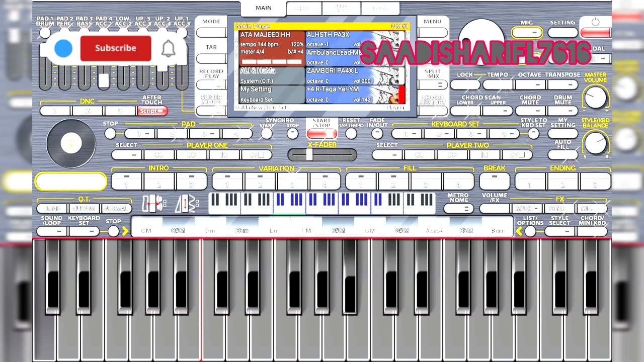Play or stop Player Two
644x362 pixels.
(x=517, y=155)
